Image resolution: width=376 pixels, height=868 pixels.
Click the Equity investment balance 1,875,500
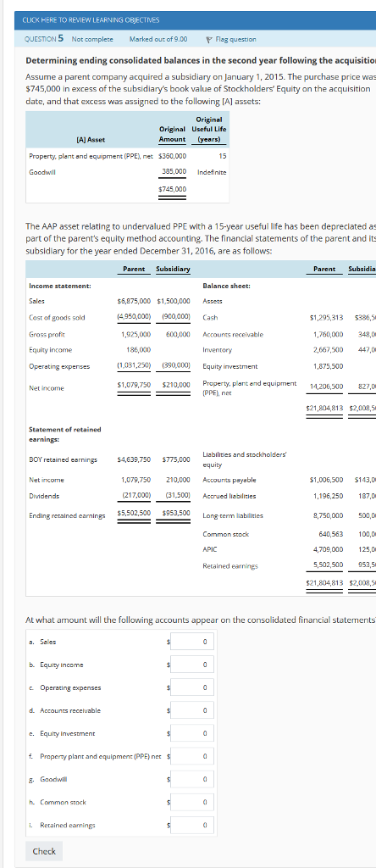[329, 366]
